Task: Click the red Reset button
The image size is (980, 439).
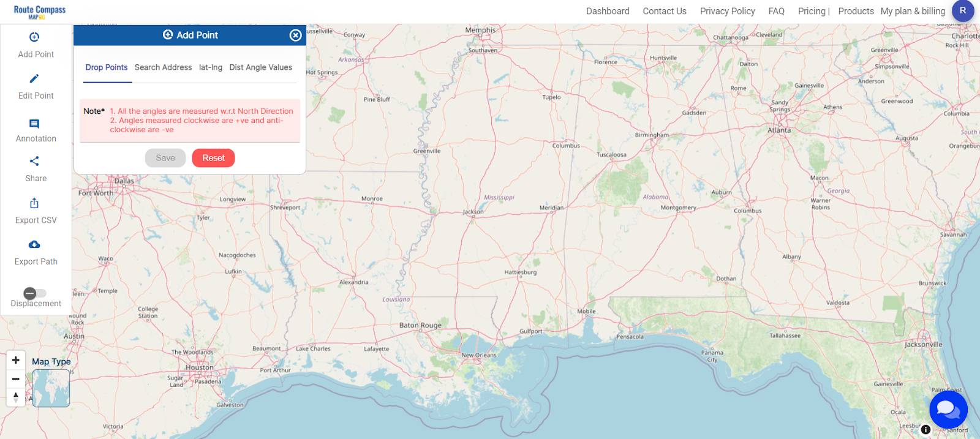Action: pyautogui.click(x=214, y=158)
